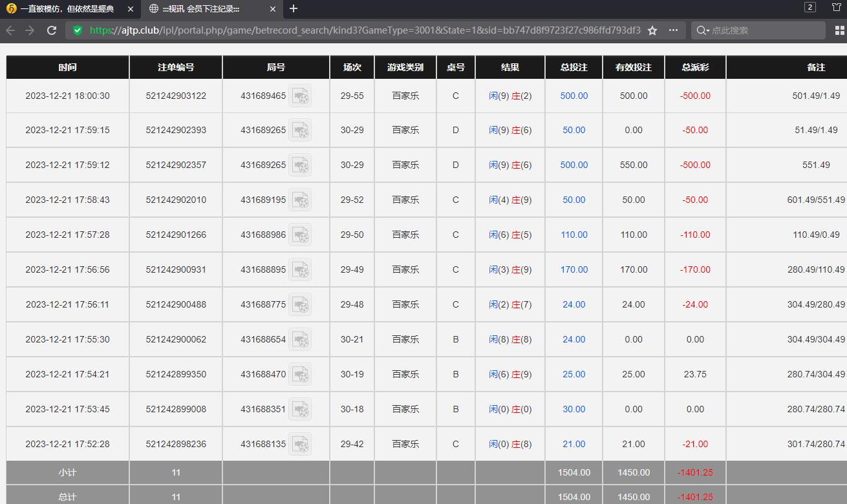This screenshot has width=847, height=504.
Task: Click the 场次 column header
Action: (352, 67)
